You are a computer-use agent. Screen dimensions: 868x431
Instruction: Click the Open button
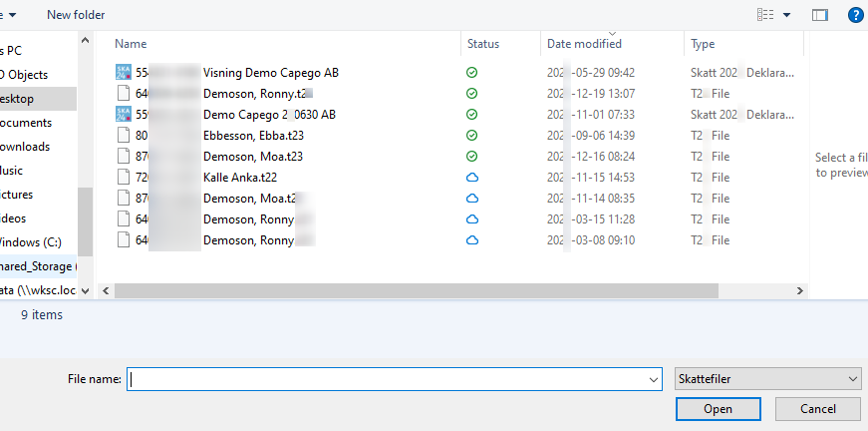[718, 409]
